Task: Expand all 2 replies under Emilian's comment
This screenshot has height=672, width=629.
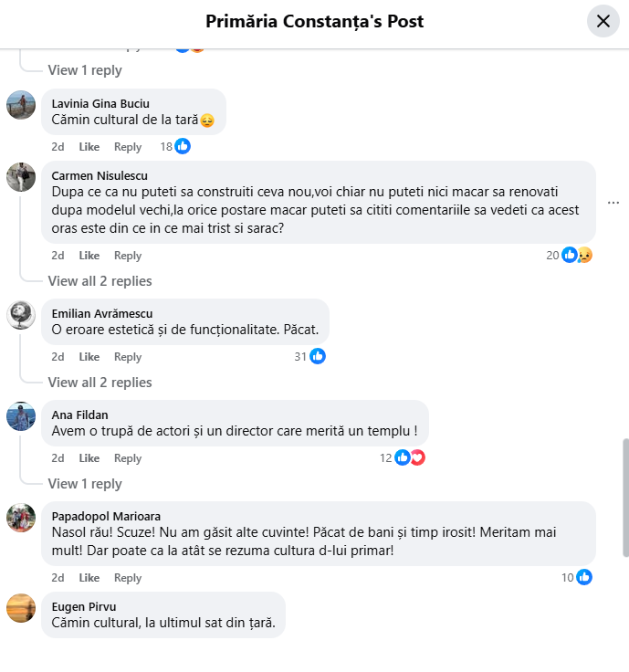Action: [x=100, y=383]
